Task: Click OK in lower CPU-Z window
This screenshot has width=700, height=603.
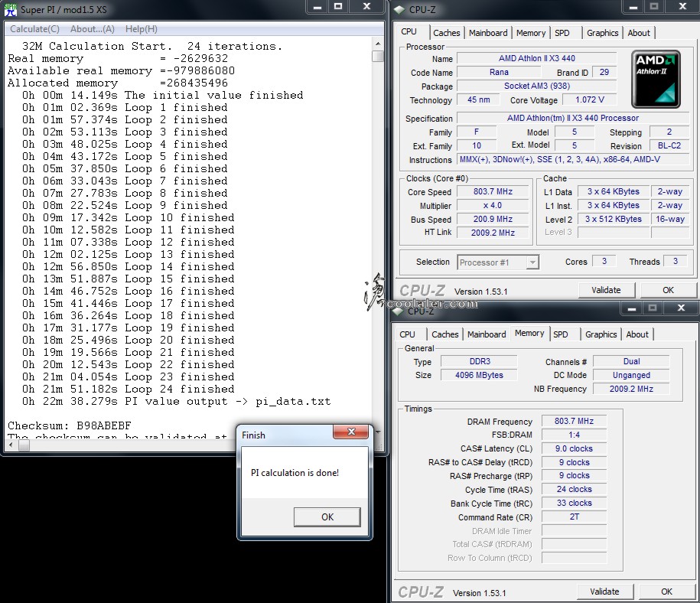Action: click(666, 592)
